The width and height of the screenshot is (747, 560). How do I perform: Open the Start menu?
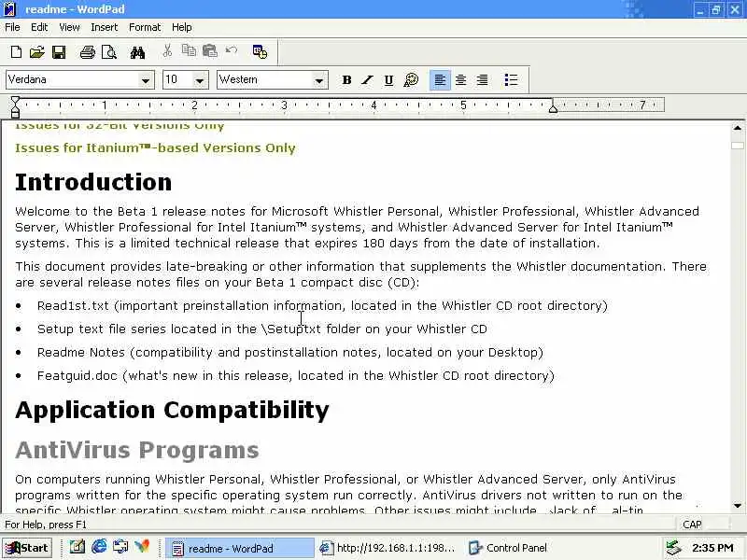click(x=27, y=548)
